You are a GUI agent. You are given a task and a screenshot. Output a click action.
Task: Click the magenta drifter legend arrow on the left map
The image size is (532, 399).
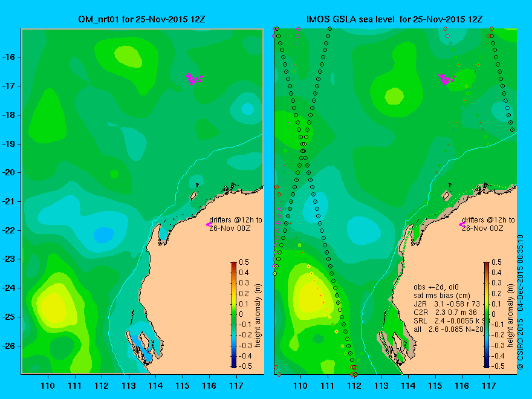pyautogui.click(x=209, y=224)
